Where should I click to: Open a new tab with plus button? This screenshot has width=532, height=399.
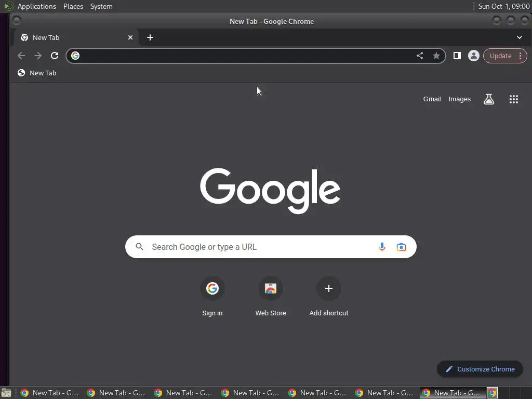(150, 37)
